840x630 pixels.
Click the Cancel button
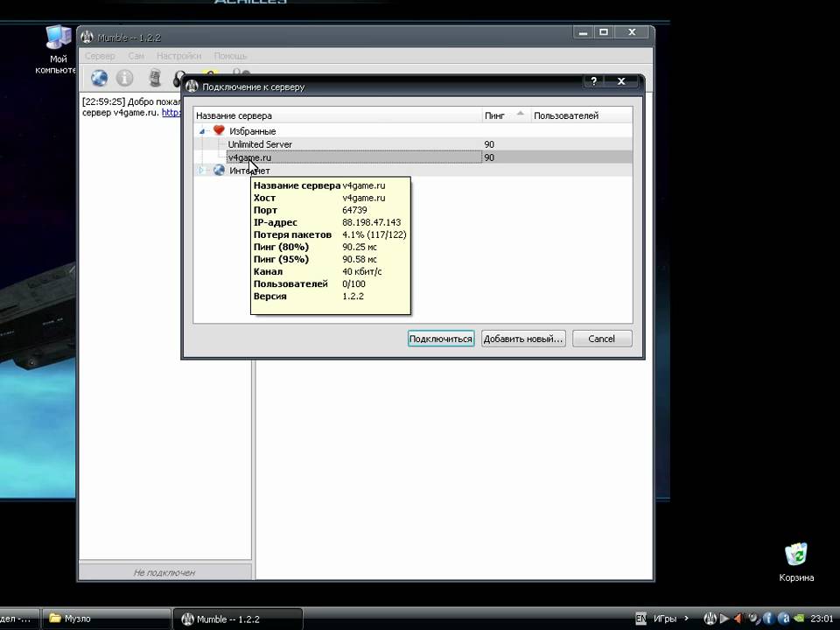pyautogui.click(x=602, y=339)
